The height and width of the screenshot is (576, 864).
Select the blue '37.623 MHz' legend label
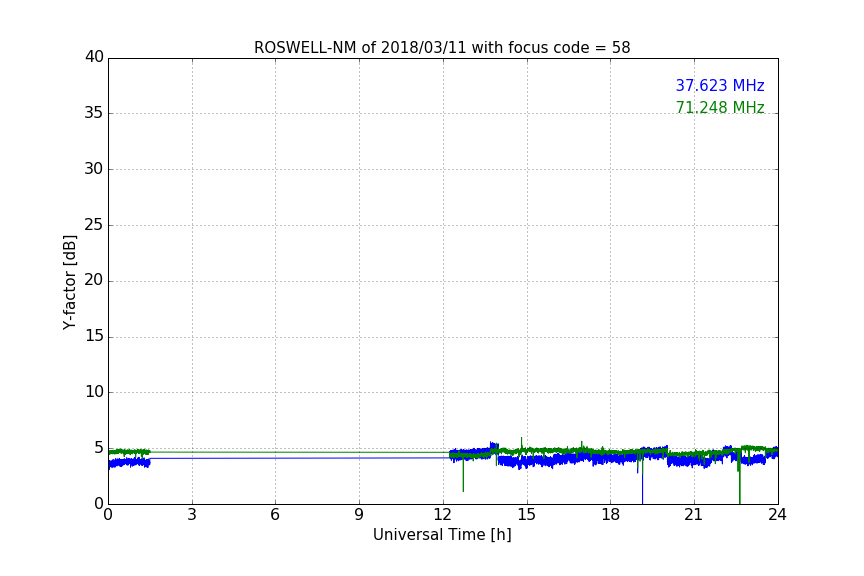click(x=720, y=85)
